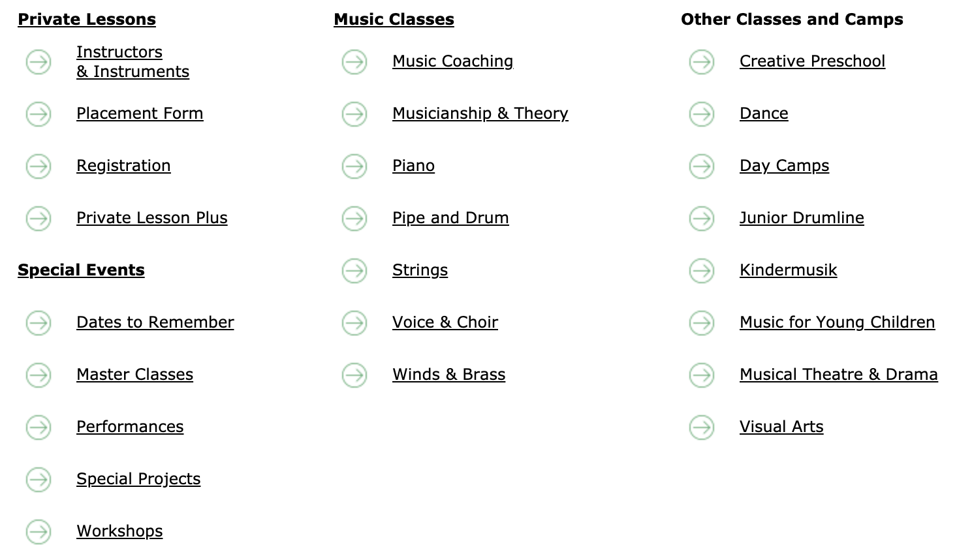Select the Voice & Choir link
The height and width of the screenshot is (560, 957).
coord(445,322)
